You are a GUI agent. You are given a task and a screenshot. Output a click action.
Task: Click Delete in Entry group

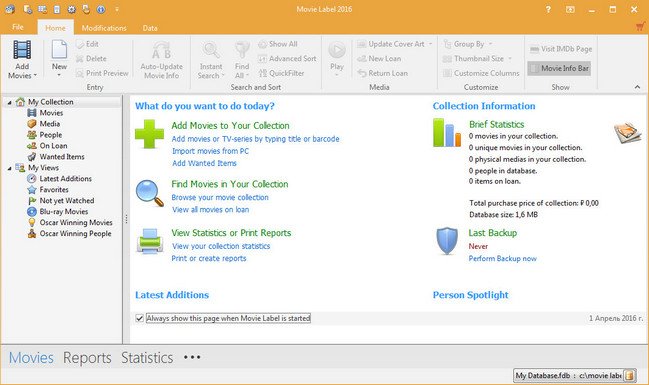[91, 59]
